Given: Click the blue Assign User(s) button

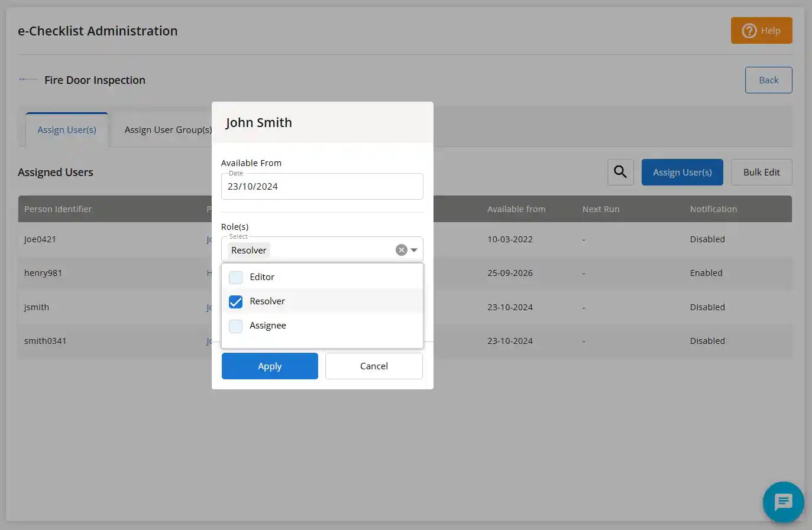Looking at the screenshot, I should coord(682,172).
